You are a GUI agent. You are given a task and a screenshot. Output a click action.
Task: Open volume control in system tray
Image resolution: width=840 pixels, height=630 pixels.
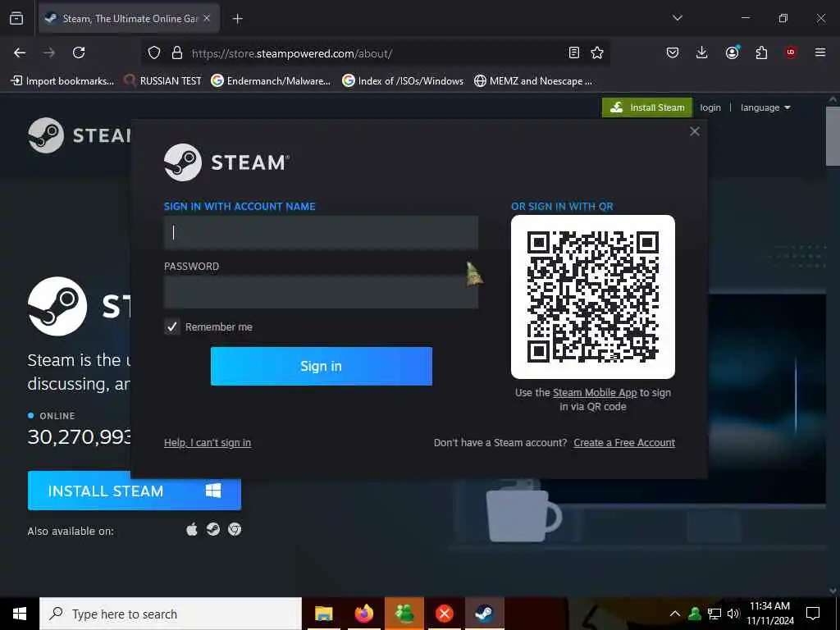[x=733, y=614]
